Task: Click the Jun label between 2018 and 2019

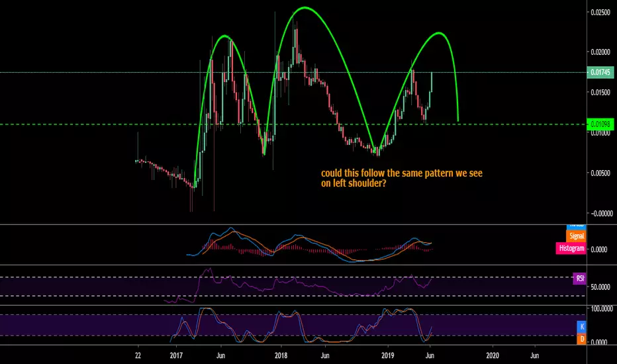Action: [325, 356]
